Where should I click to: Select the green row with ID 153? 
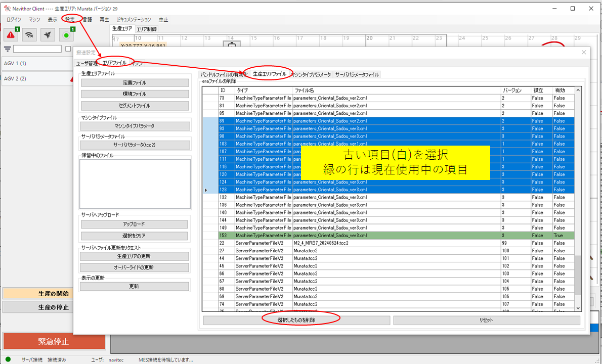[354, 236]
